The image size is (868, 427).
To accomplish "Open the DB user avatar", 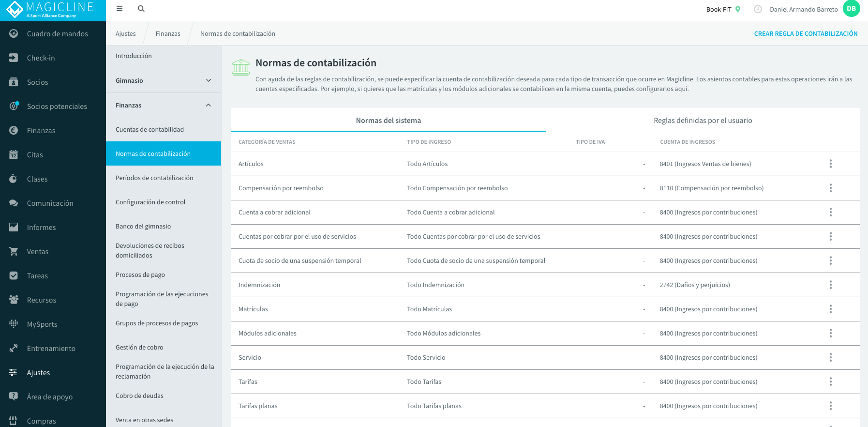I will (851, 9).
